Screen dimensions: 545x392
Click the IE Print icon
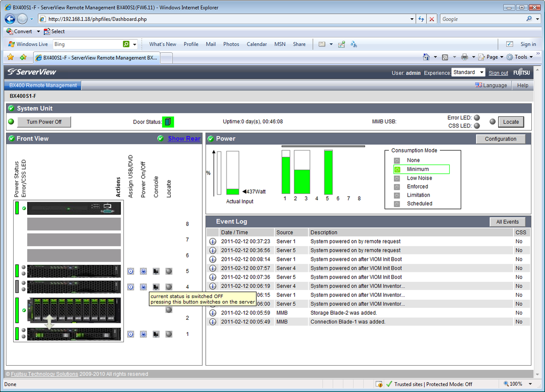click(465, 57)
